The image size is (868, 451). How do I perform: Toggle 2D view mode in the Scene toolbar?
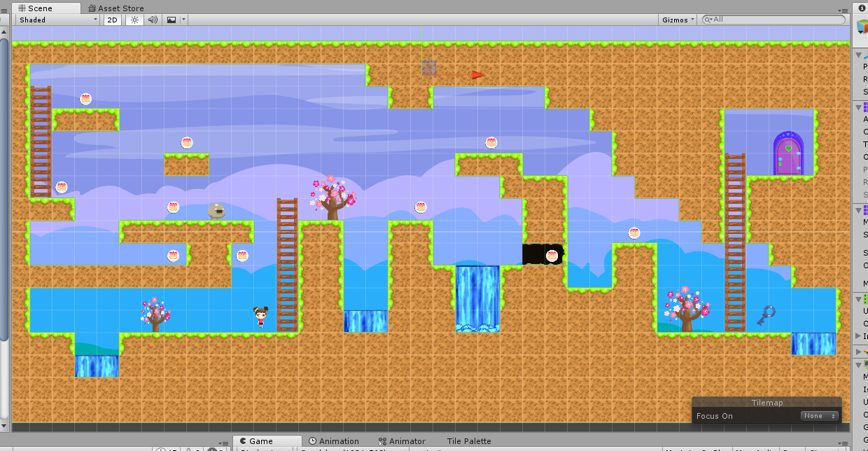click(112, 20)
